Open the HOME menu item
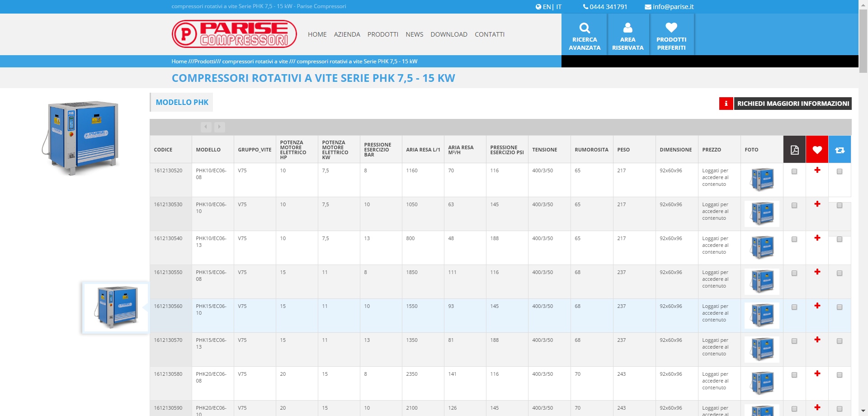868x416 pixels. tap(317, 34)
